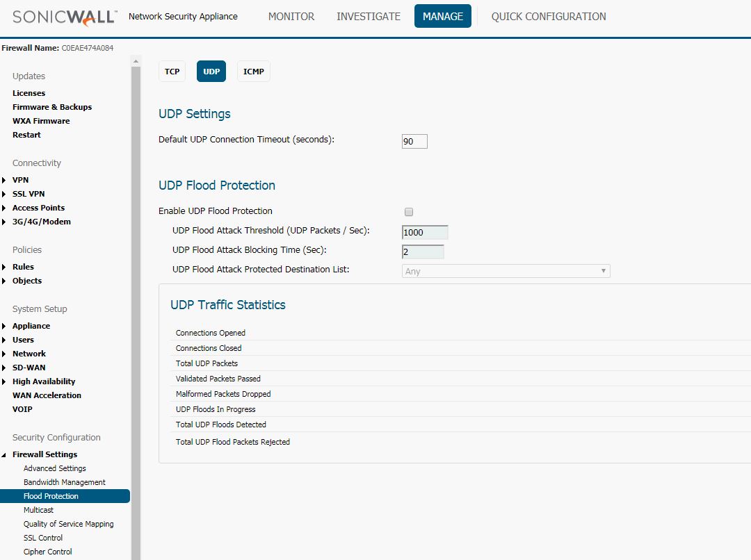Click Access Points in sidebar
This screenshot has width=751, height=560.
(38, 208)
